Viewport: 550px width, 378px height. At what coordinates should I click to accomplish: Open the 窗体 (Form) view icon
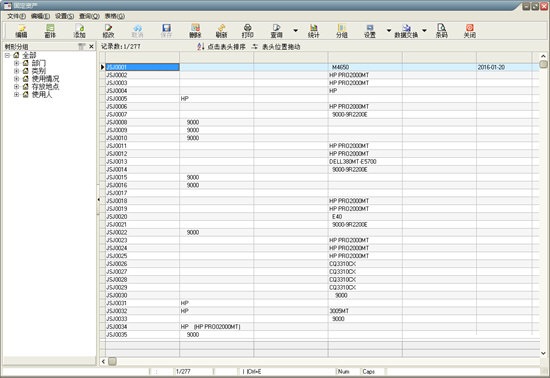coord(50,31)
